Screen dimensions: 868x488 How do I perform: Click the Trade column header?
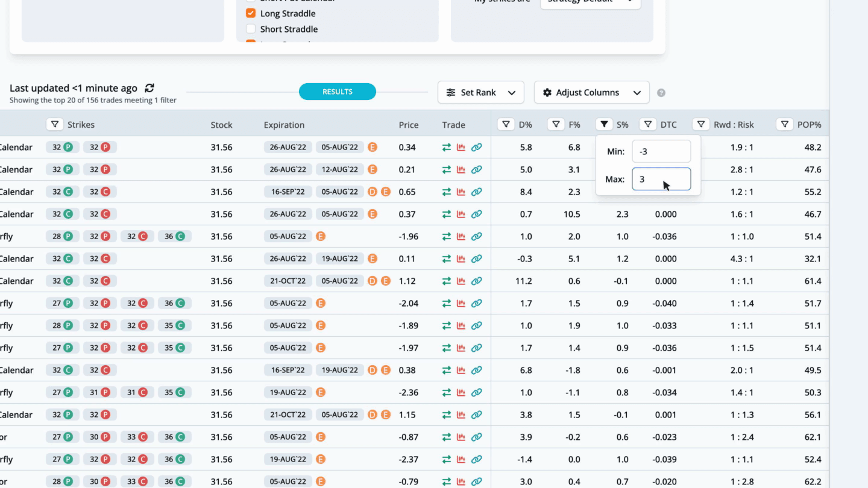click(453, 125)
